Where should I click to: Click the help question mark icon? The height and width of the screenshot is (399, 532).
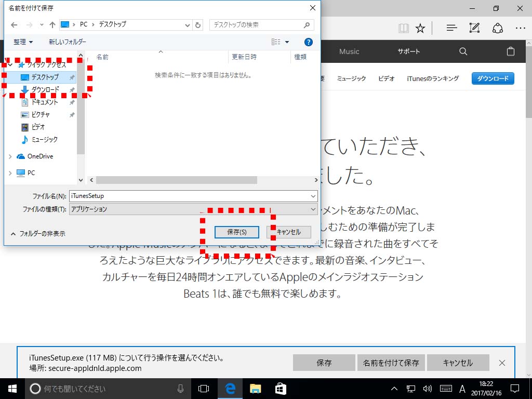(x=308, y=42)
